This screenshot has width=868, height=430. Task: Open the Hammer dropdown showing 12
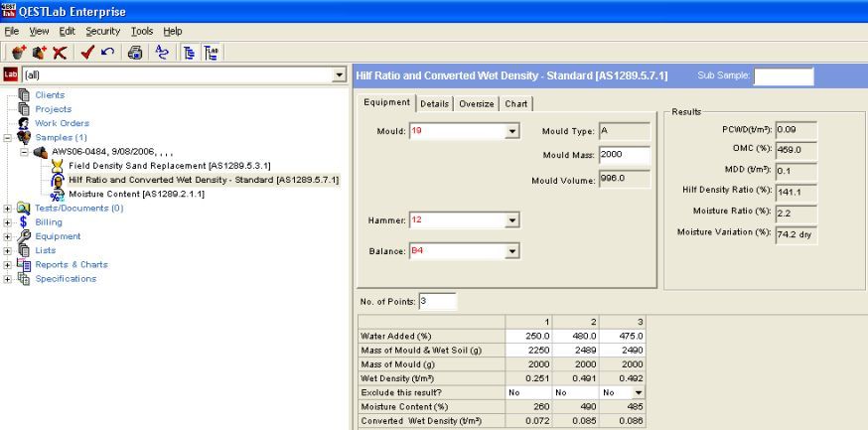pos(512,219)
